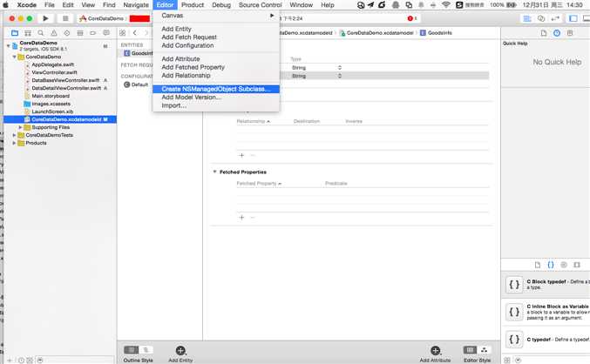Open the Product menu
590x364 pixels.
click(193, 5)
